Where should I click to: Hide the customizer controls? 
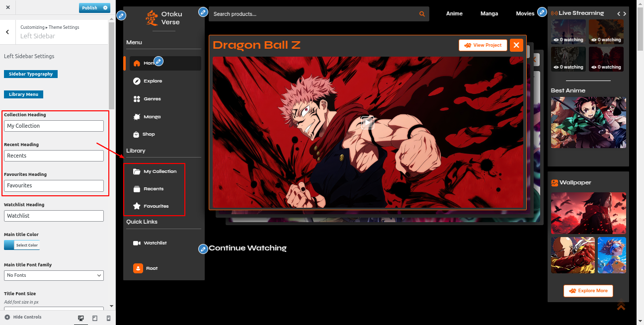(x=23, y=317)
